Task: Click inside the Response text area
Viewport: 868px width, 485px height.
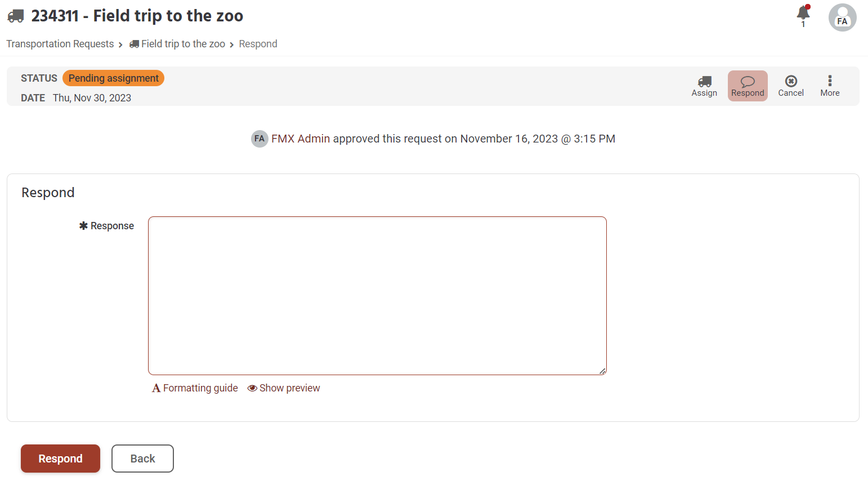Action: [377, 296]
